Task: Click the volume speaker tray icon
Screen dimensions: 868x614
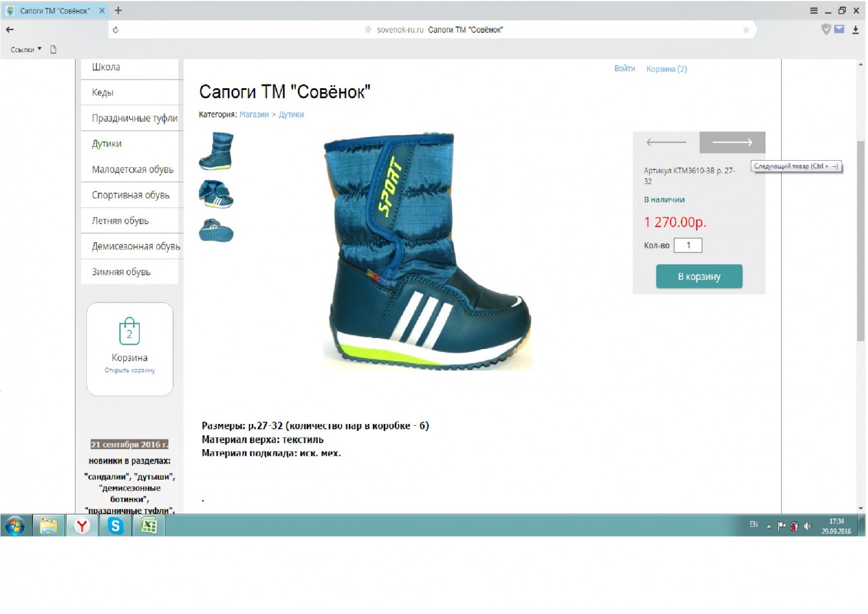Action: click(x=808, y=526)
